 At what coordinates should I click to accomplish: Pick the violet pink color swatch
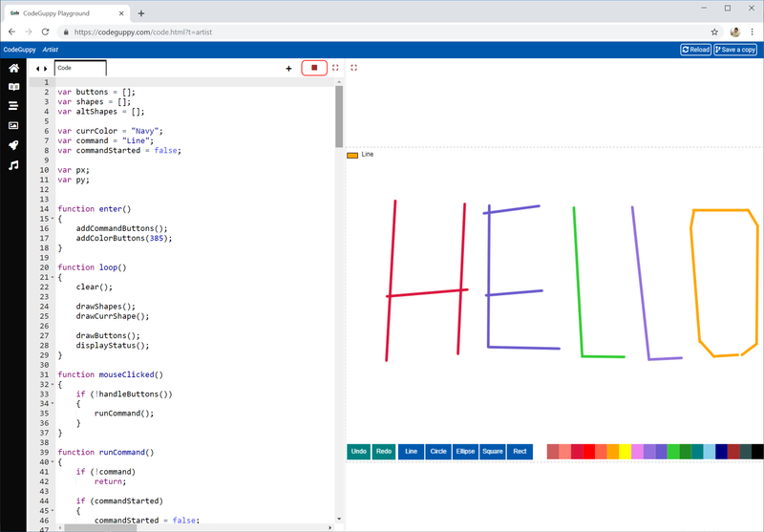(x=637, y=452)
